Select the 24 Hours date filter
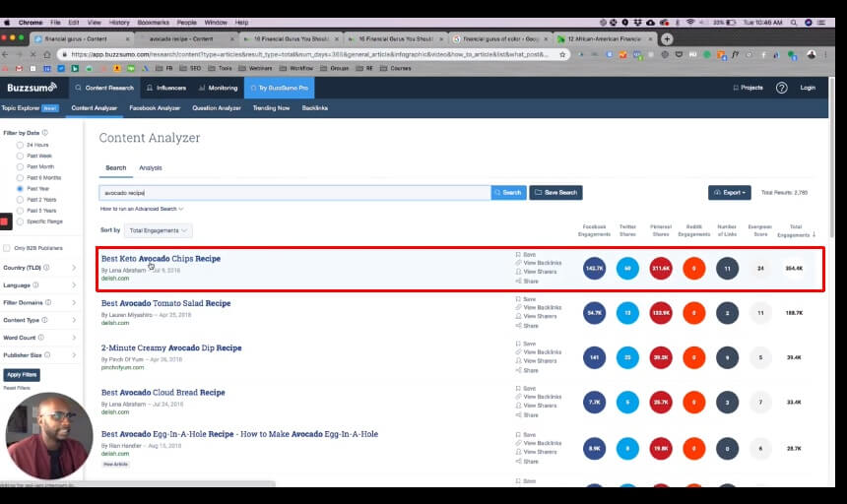The height and width of the screenshot is (504, 847). click(x=20, y=145)
